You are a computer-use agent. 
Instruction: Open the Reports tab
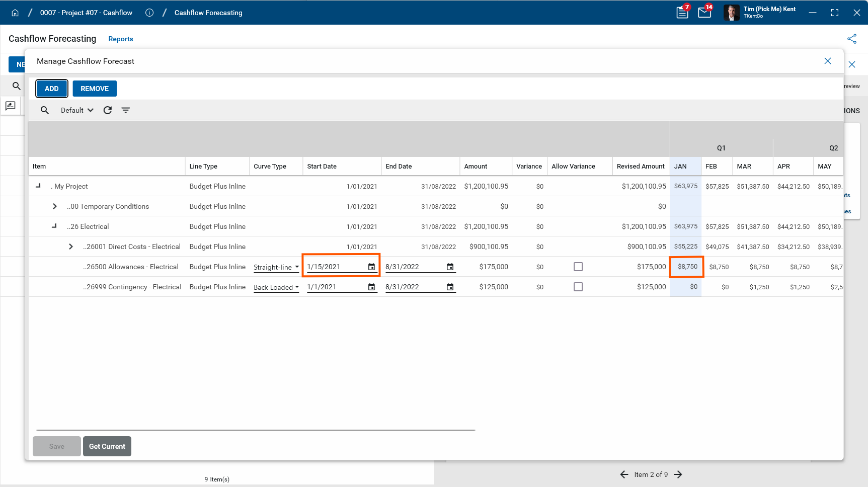[121, 39]
